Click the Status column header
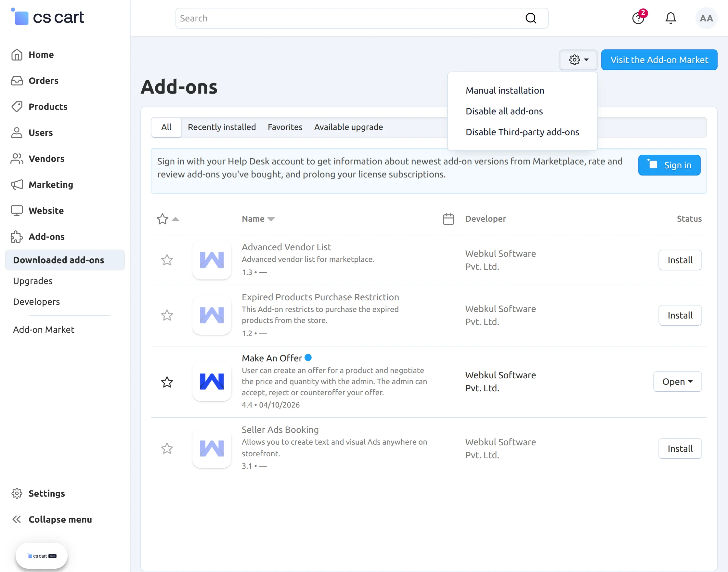Viewport: 728px width, 572px height. (689, 219)
